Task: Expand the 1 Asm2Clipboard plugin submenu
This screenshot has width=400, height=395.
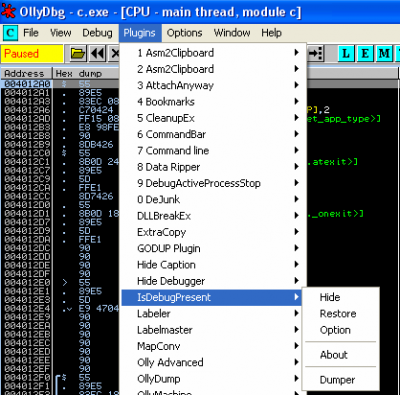Action: click(x=213, y=53)
